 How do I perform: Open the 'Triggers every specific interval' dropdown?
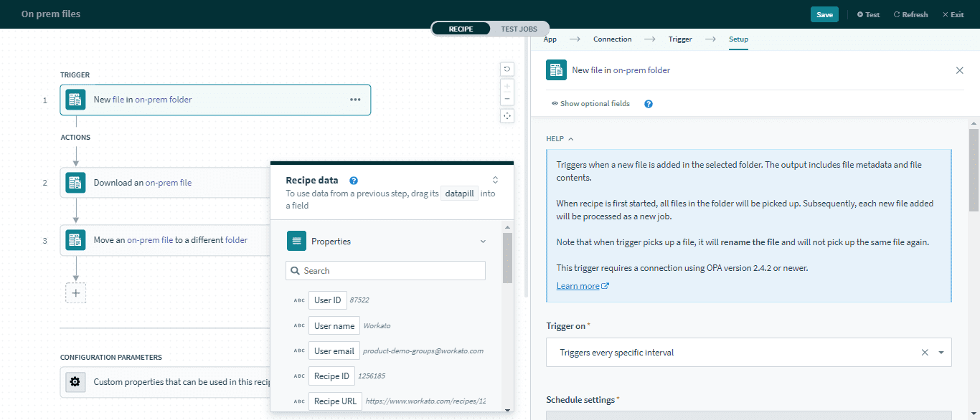pos(941,352)
